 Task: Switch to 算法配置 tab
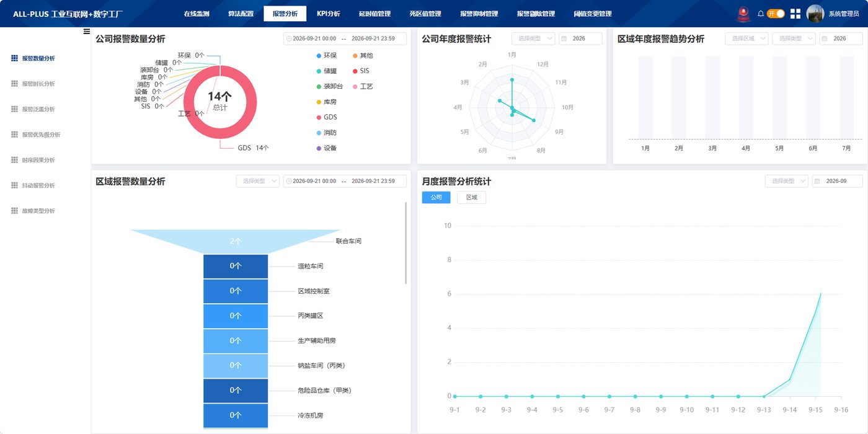(x=241, y=14)
